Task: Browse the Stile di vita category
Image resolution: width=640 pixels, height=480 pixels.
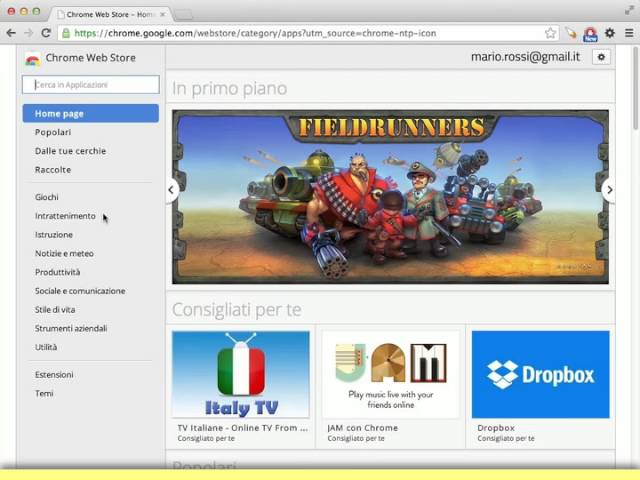Action: click(x=55, y=310)
